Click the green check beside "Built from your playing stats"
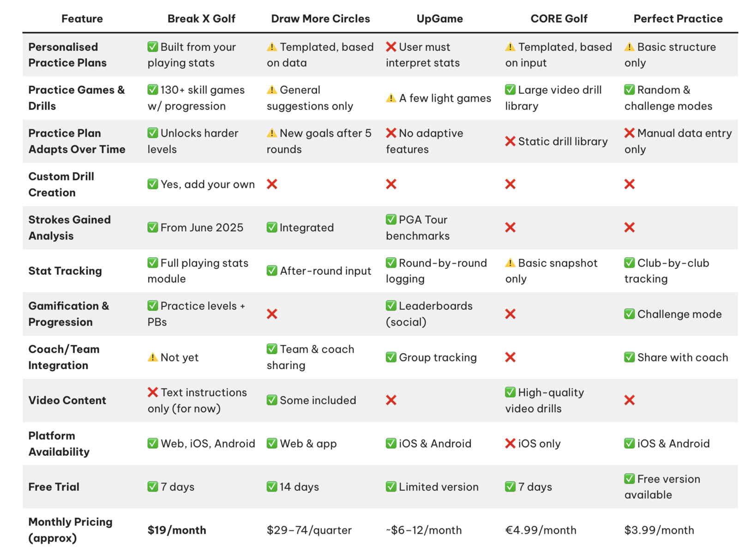Screen dimensions: 756x554 [153, 47]
